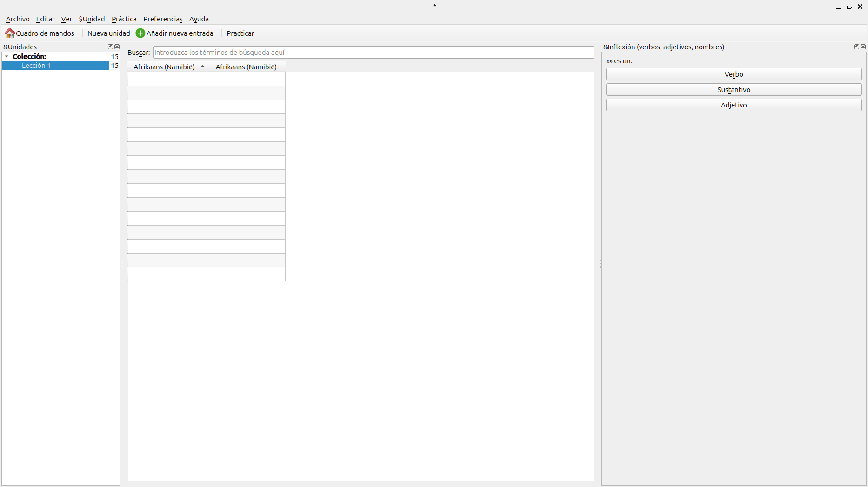The image size is (868, 487).
Task: Close the Unidades panel
Action: (x=117, y=47)
